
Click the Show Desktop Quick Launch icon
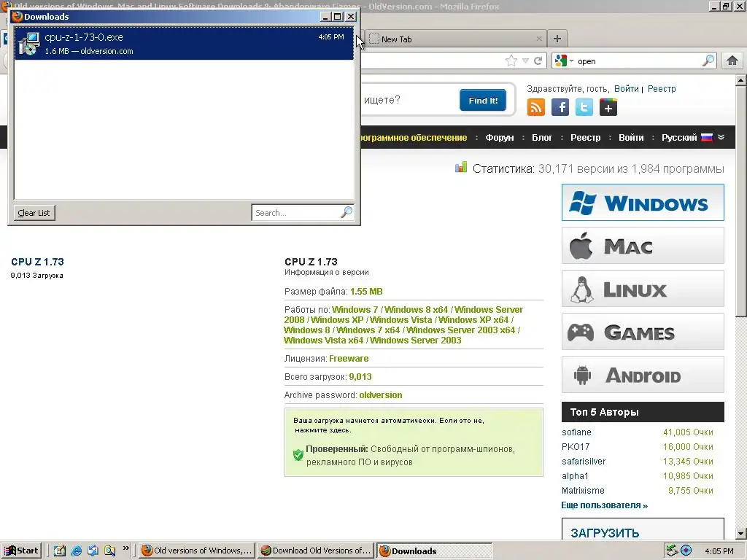tap(60, 551)
